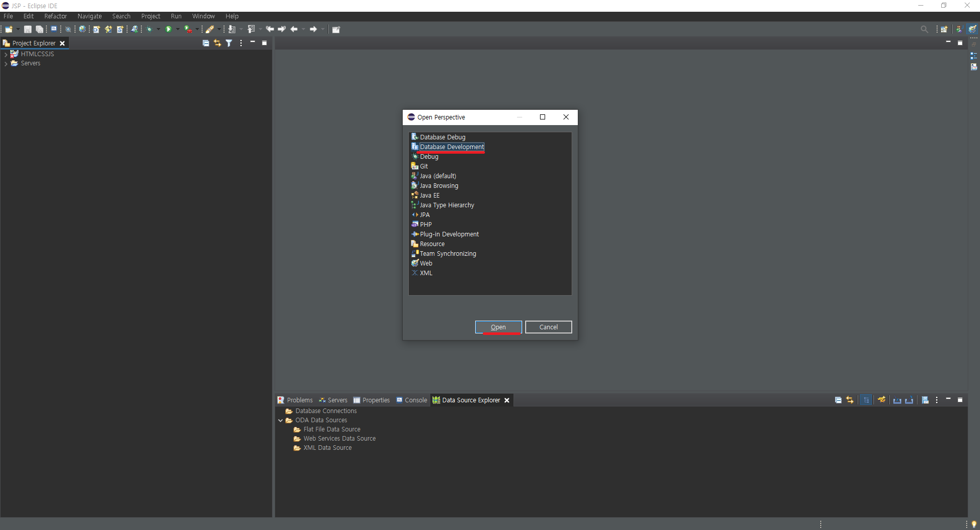
Task: Select Database Debug perspective in the list
Action: [443, 137]
